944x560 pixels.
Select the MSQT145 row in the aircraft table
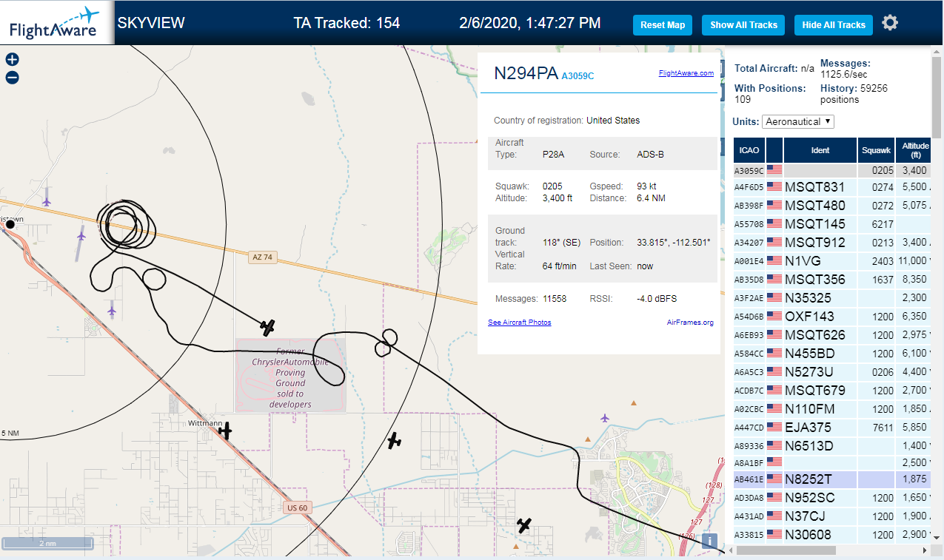point(831,224)
